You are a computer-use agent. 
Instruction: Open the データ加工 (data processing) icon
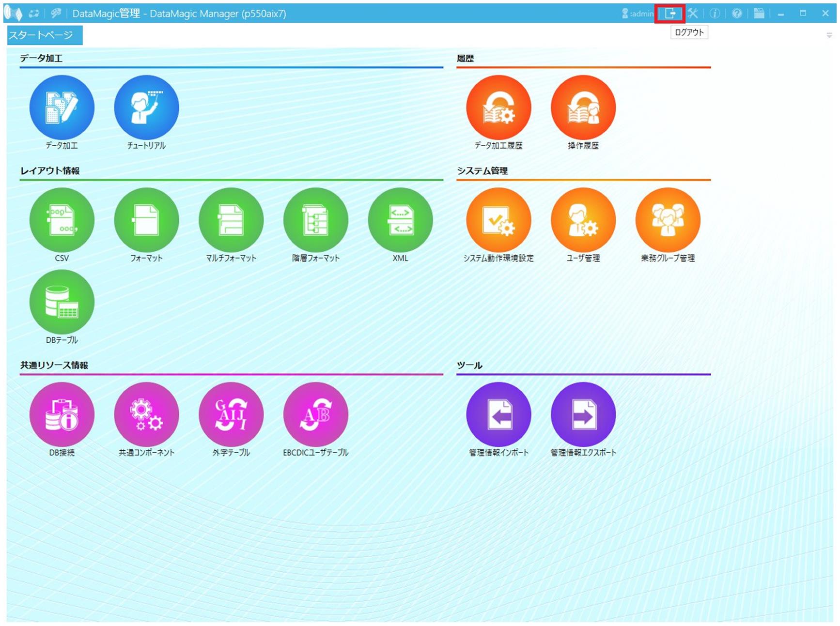(62, 107)
